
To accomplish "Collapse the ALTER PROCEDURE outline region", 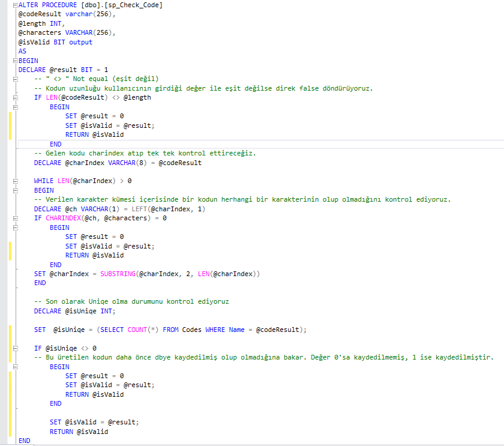I will [x=15, y=5].
